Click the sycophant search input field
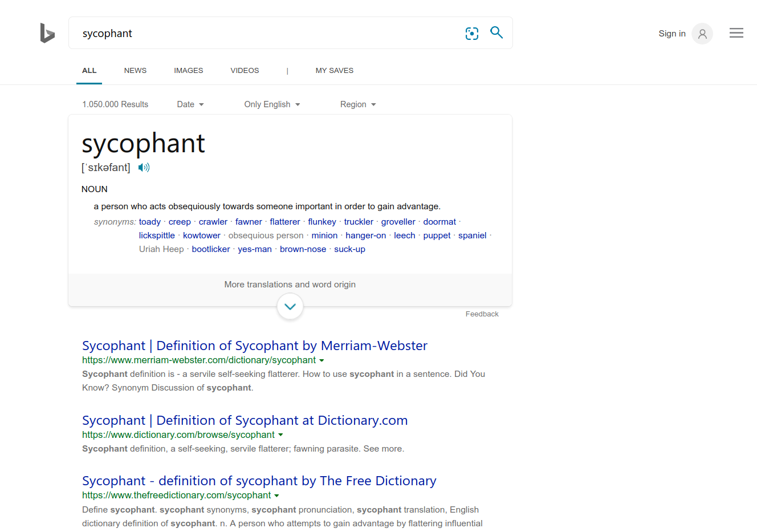Viewport: 757px width, 532px height. 268,33
